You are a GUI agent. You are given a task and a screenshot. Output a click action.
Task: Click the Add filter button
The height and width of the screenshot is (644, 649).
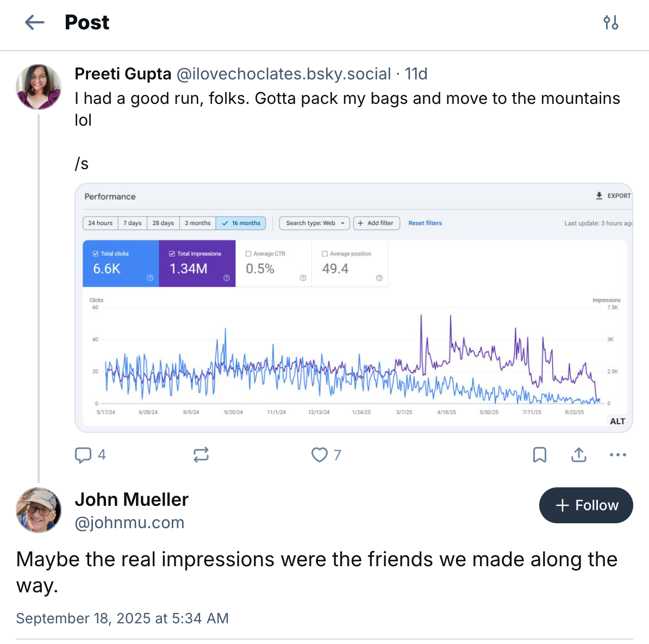coord(376,223)
